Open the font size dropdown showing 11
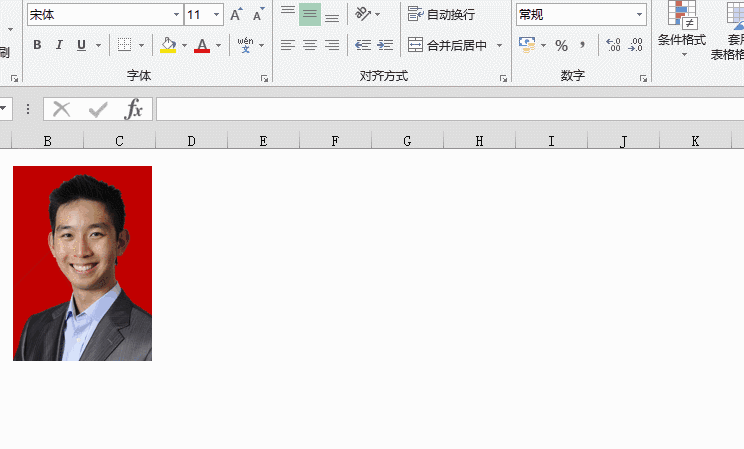This screenshot has width=744, height=449. [216, 15]
